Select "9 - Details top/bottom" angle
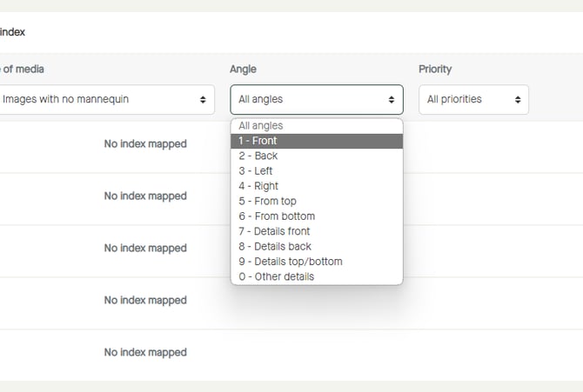 tap(316, 262)
